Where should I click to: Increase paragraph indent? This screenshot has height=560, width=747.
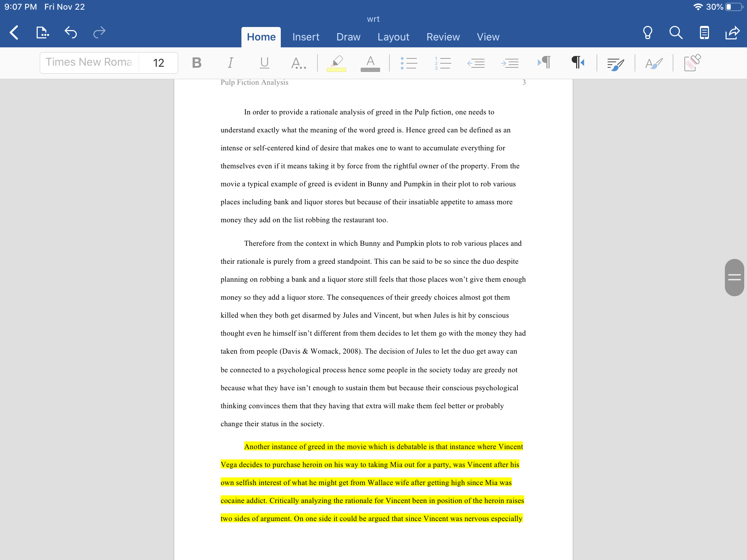click(x=510, y=63)
